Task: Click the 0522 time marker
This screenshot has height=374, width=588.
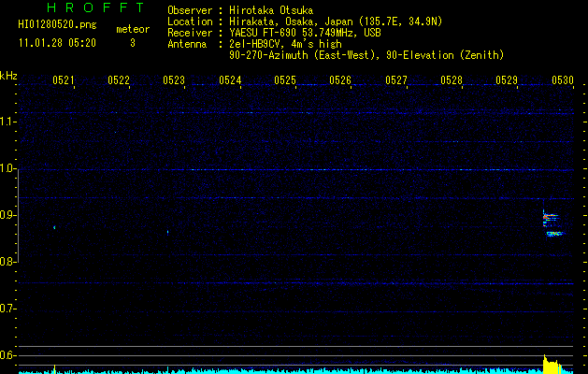Action: pyautogui.click(x=119, y=80)
